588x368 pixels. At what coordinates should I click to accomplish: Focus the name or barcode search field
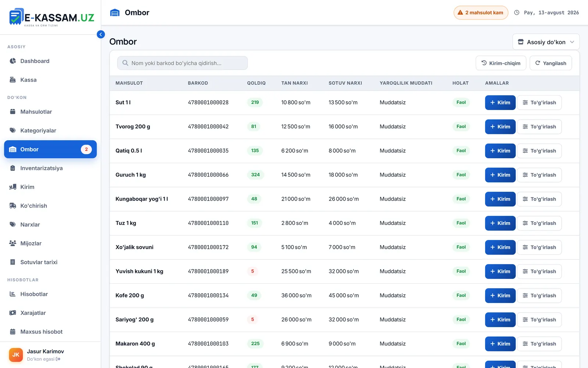(182, 63)
